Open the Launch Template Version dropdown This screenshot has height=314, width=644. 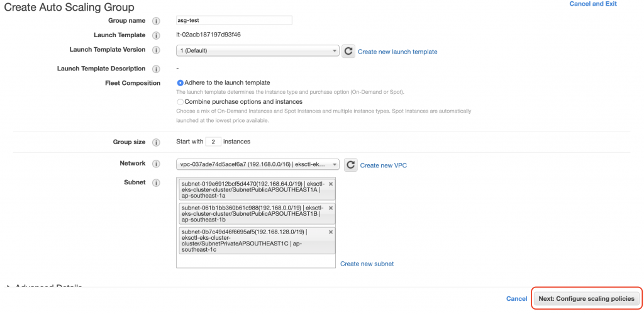click(258, 51)
